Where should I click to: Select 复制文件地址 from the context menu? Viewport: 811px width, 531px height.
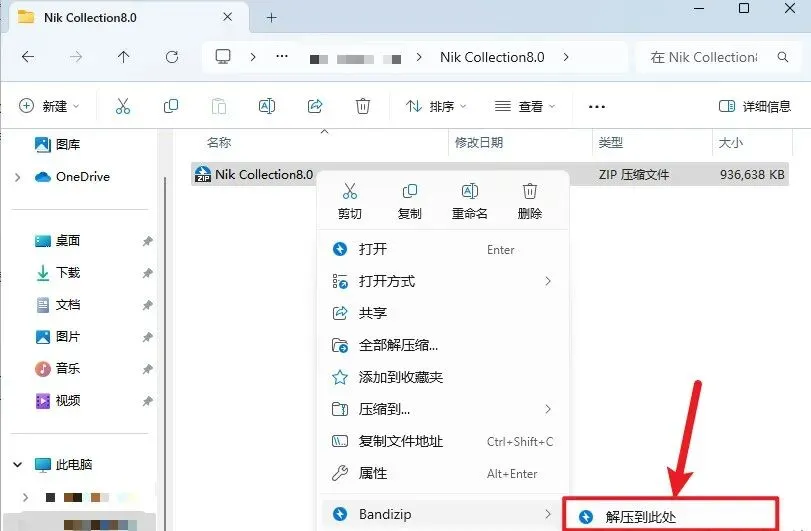[443, 441]
